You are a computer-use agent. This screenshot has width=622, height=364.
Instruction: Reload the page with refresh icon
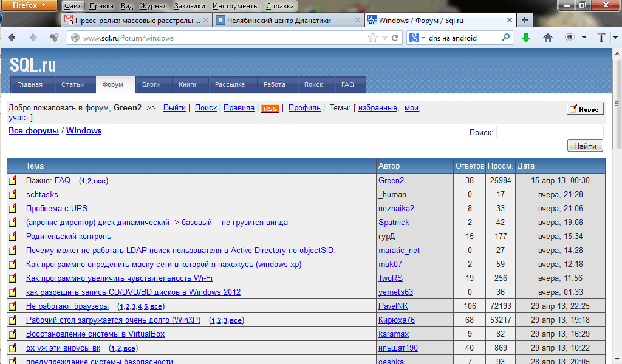395,38
